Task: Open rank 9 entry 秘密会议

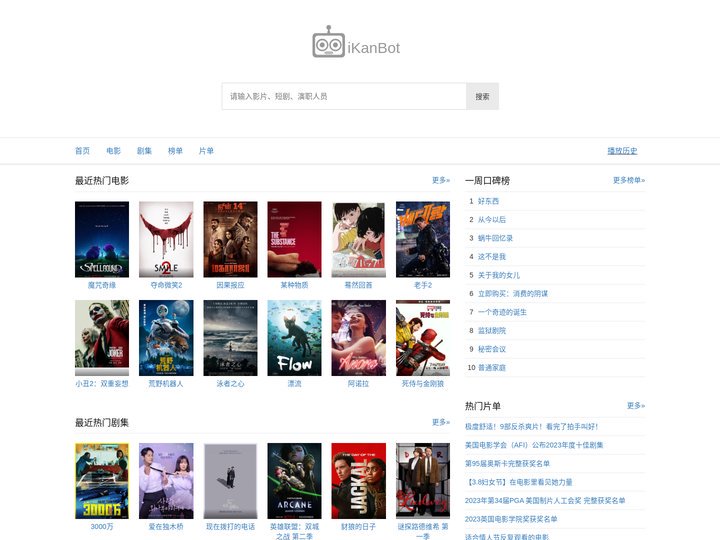Action: (492, 349)
